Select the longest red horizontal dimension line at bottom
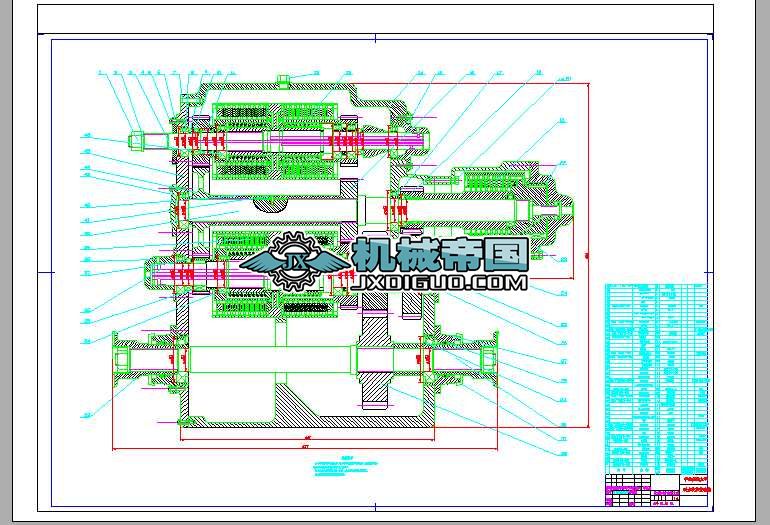Image resolution: width=770 pixels, height=525 pixels. coord(305,448)
